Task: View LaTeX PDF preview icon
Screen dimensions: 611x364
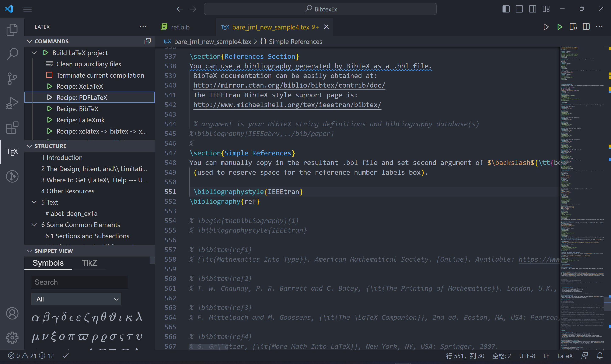Action: pos(573,27)
